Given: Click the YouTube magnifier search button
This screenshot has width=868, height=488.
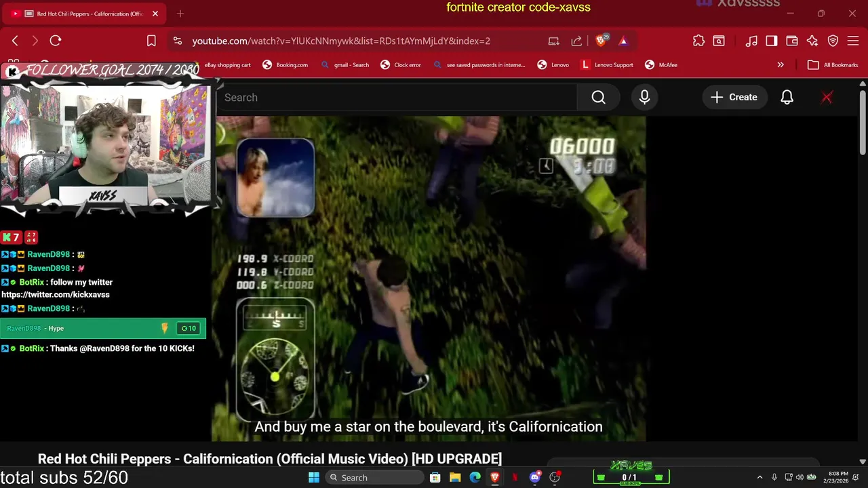Looking at the screenshot, I should pyautogui.click(x=598, y=98).
